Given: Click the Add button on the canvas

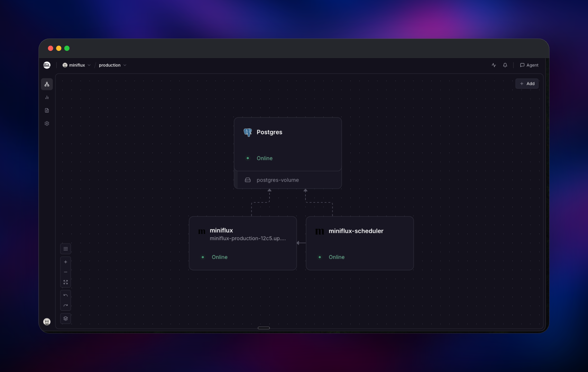Looking at the screenshot, I should coord(527,84).
